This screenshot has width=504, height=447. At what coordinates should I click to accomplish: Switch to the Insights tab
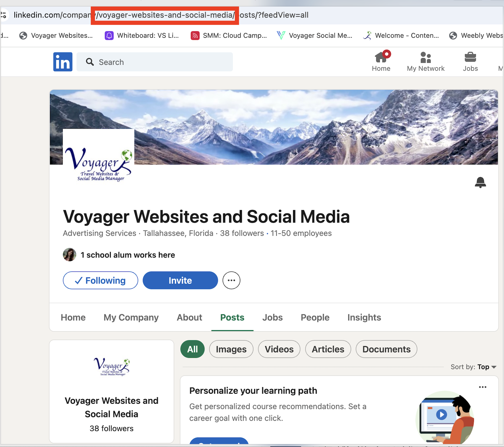click(364, 317)
